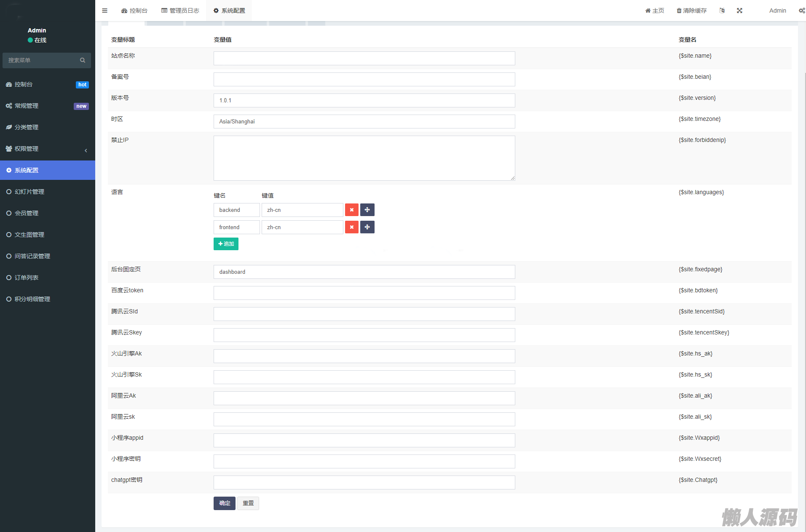Click the group icon beside 权限管理
Image resolution: width=806 pixels, height=532 pixels.
(9, 149)
